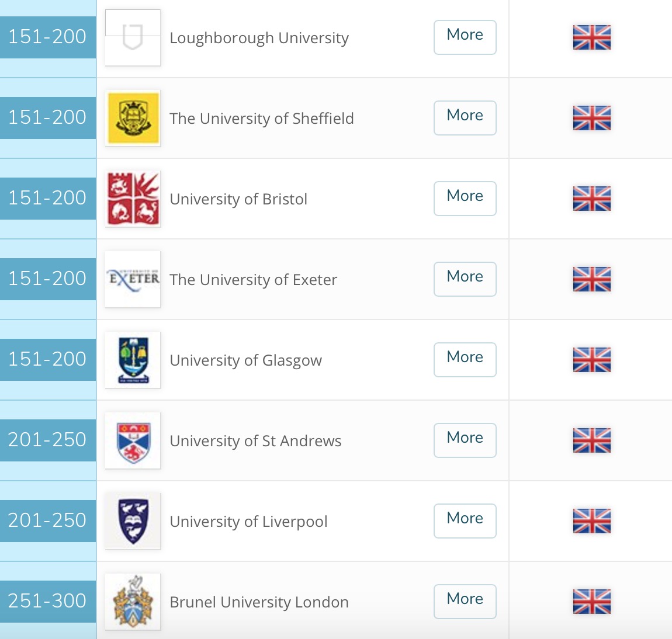
Task: Click the St Andrews shield logo
Action: pos(133,440)
